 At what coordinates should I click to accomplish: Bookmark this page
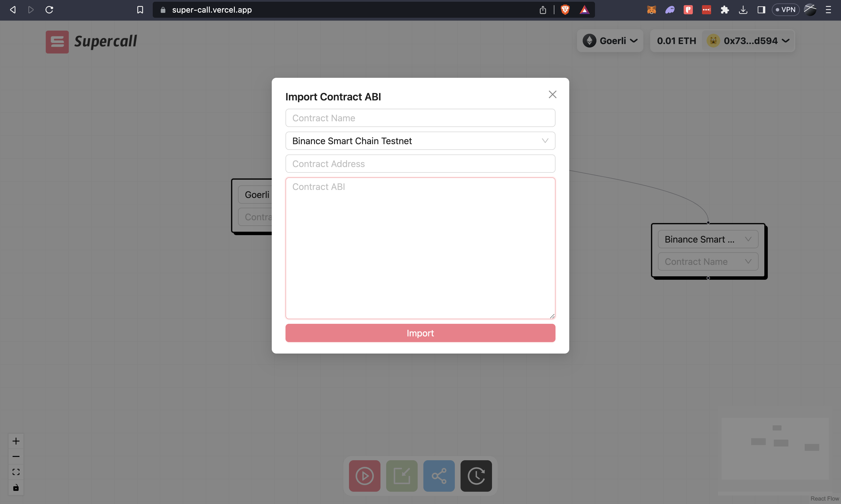(x=140, y=10)
